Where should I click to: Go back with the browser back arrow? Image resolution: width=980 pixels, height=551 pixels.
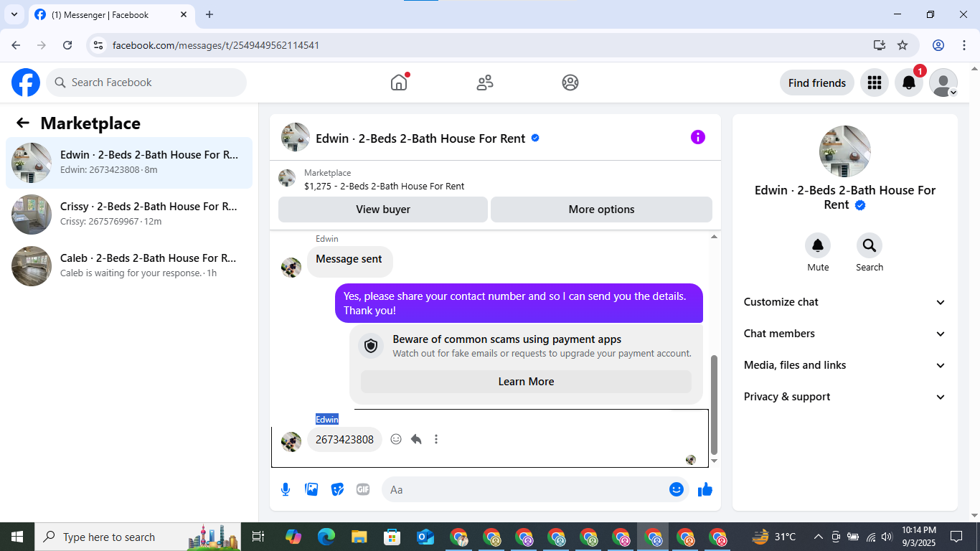pos(16,45)
